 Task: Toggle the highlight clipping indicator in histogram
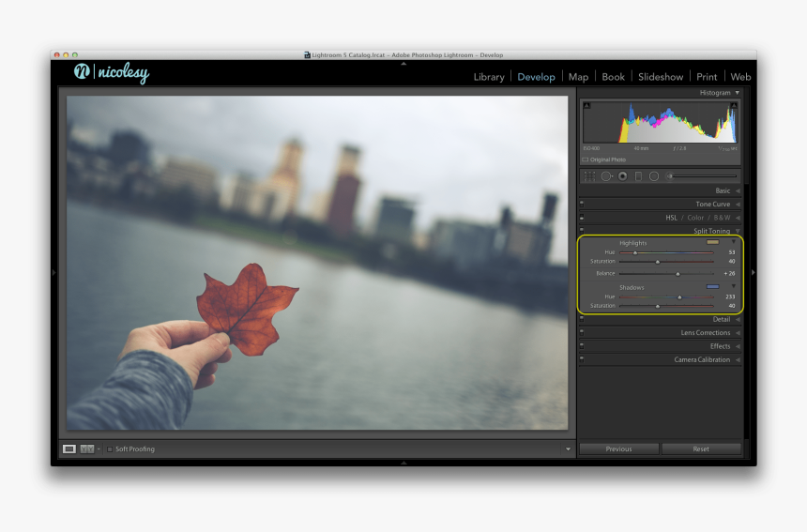tap(734, 105)
